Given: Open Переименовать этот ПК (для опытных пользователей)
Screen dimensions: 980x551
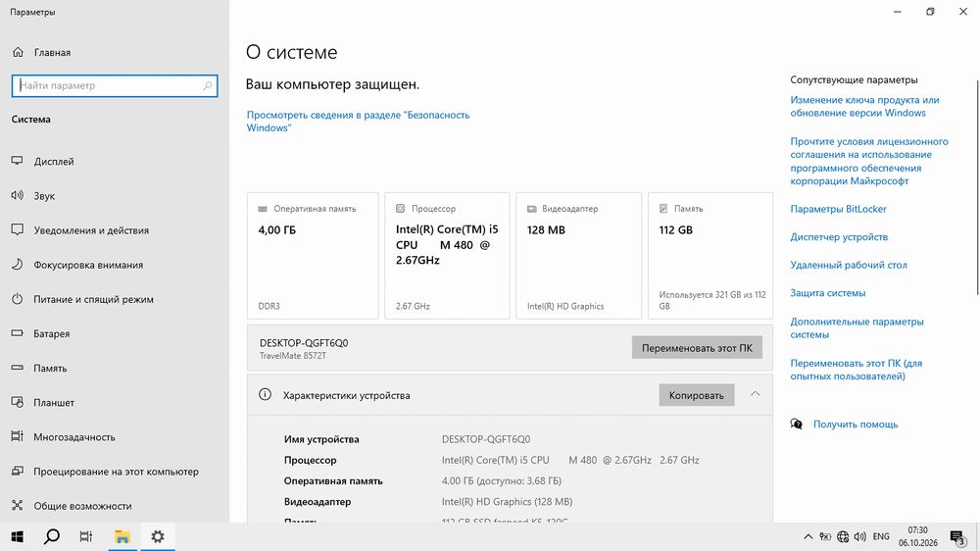Looking at the screenshot, I should click(x=856, y=370).
